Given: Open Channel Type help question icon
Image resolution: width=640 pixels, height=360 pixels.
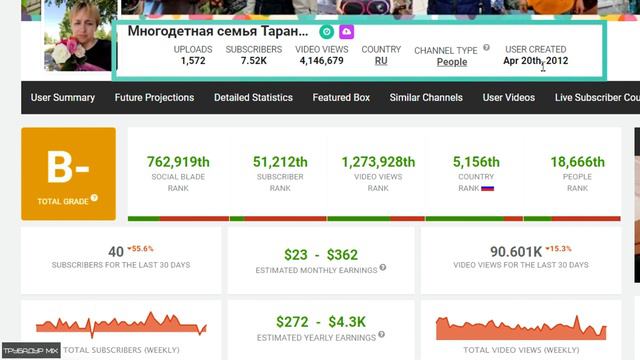Looking at the screenshot, I should tap(486, 47).
